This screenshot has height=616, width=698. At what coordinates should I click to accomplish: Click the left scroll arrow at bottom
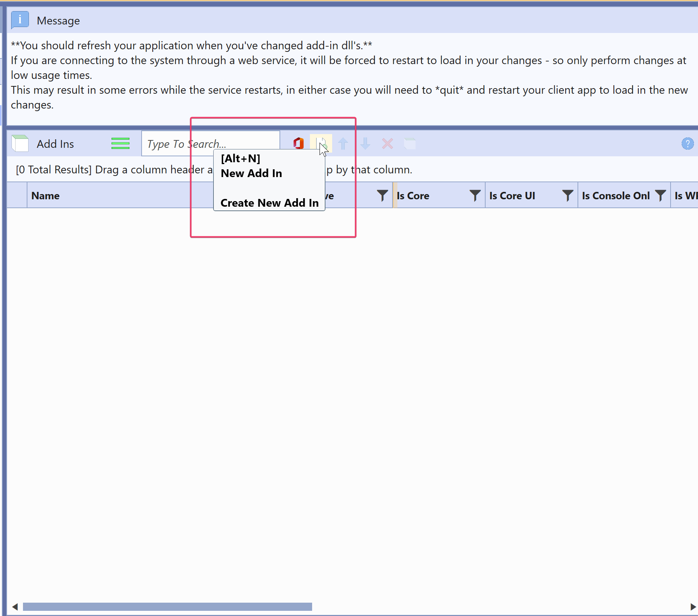[15, 607]
